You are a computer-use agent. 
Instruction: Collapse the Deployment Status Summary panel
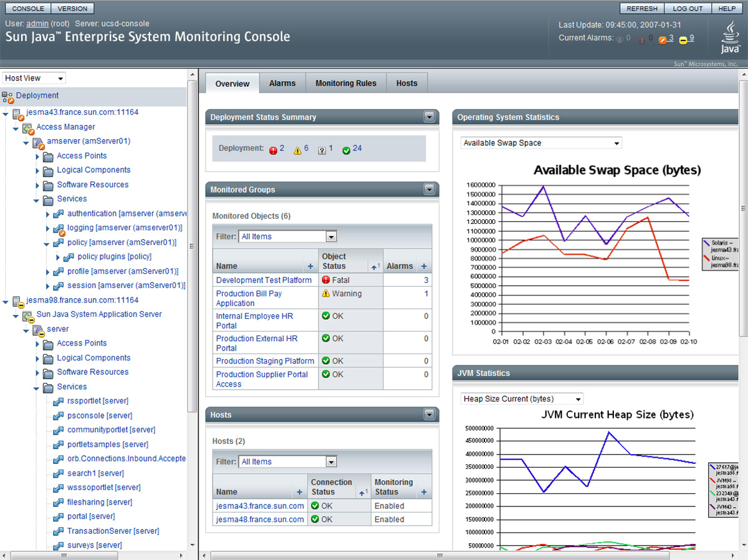(429, 117)
